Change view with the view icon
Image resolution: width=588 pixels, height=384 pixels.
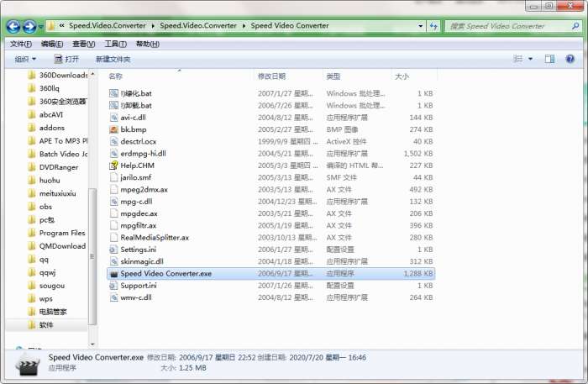tap(518, 59)
